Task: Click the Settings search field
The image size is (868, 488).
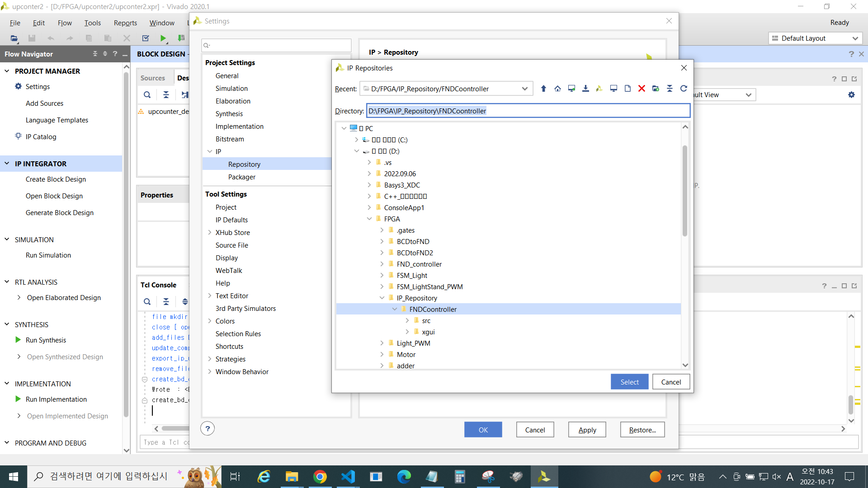Action: (276, 45)
